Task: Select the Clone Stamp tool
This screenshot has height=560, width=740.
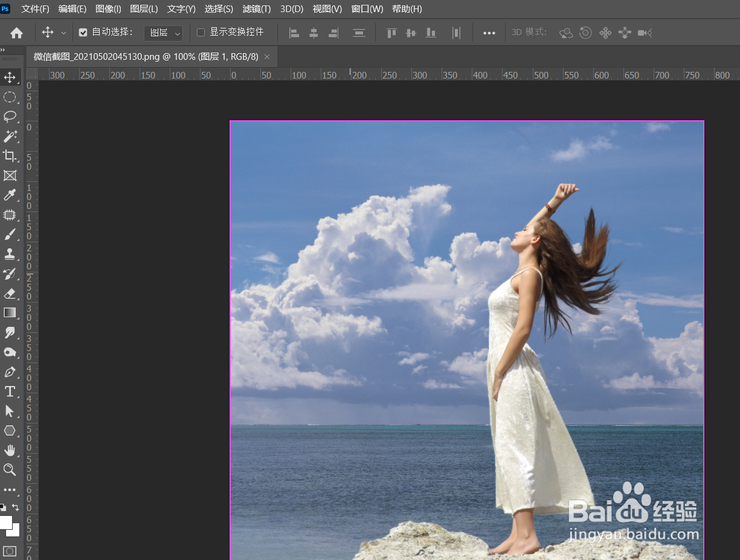Action: (x=10, y=254)
